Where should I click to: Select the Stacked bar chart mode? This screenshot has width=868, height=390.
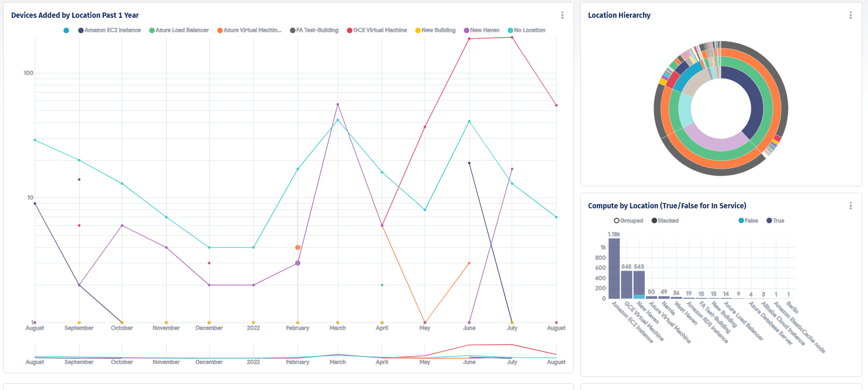(665, 221)
